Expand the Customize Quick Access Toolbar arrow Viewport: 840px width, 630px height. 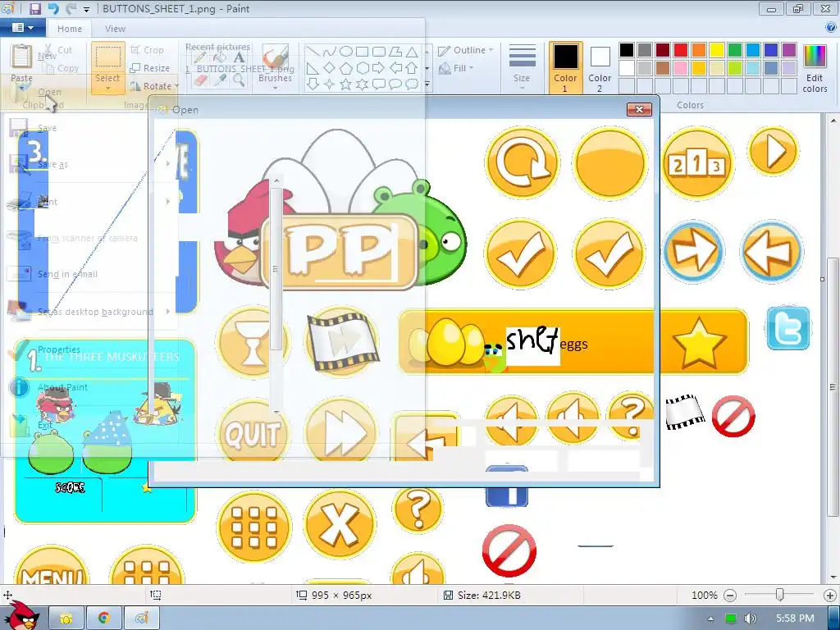click(x=87, y=9)
